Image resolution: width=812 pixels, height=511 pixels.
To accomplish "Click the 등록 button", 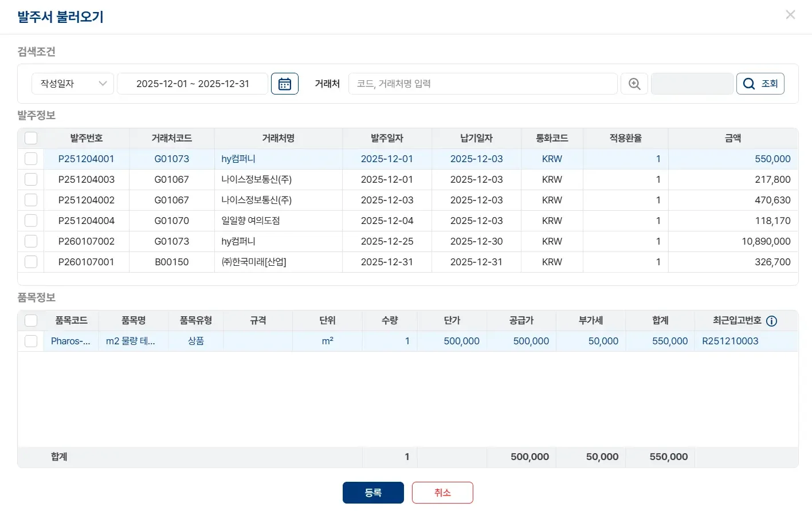I will (372, 492).
